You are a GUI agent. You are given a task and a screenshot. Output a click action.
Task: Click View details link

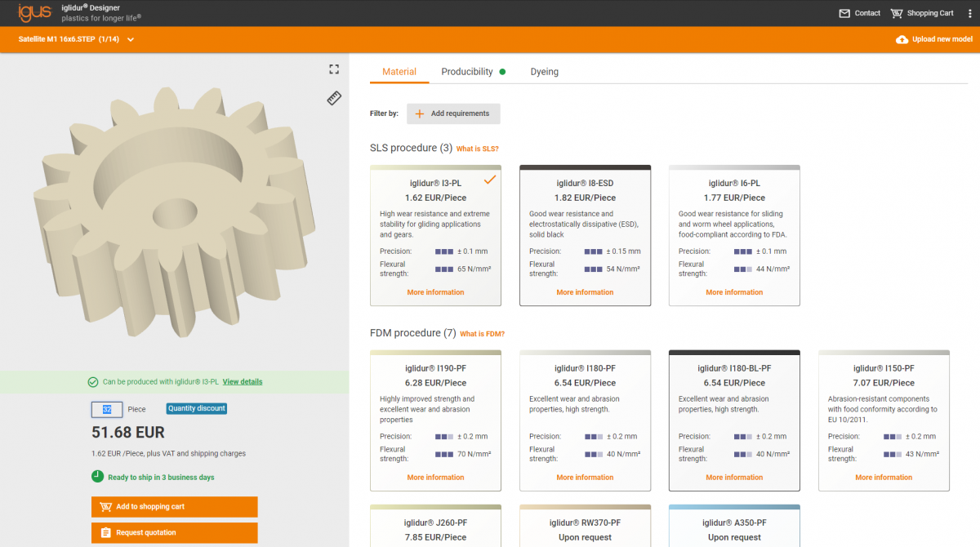[x=243, y=381]
